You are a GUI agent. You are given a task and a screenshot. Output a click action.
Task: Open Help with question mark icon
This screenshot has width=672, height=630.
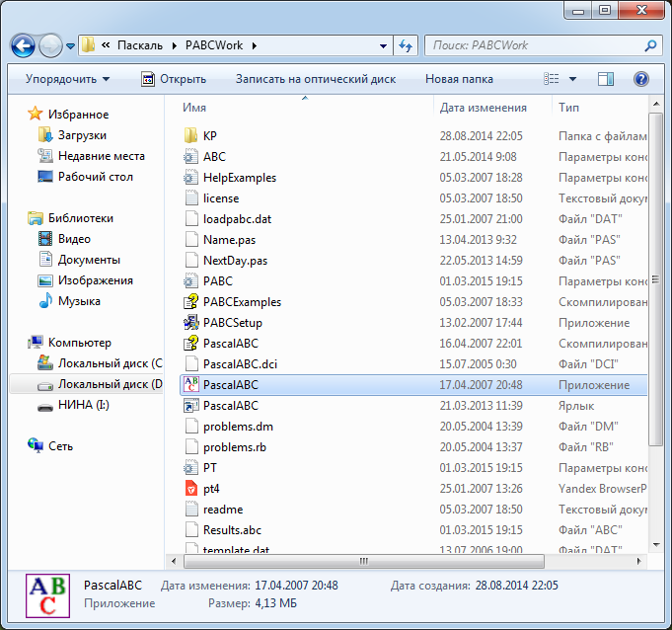[x=640, y=79]
